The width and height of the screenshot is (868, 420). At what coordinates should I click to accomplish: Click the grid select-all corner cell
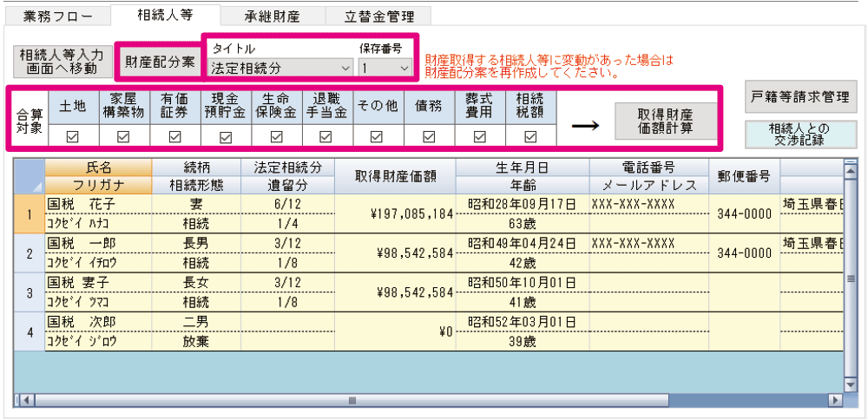29,176
